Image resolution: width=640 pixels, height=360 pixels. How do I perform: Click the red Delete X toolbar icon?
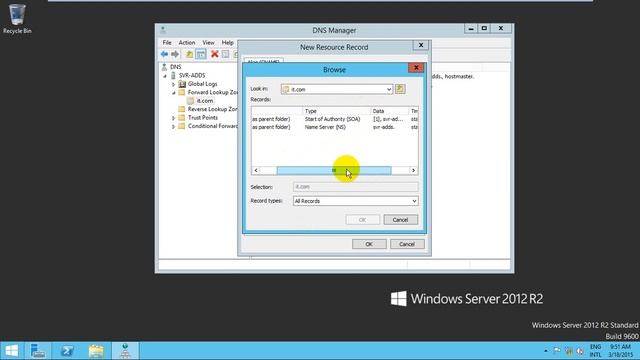click(214, 54)
